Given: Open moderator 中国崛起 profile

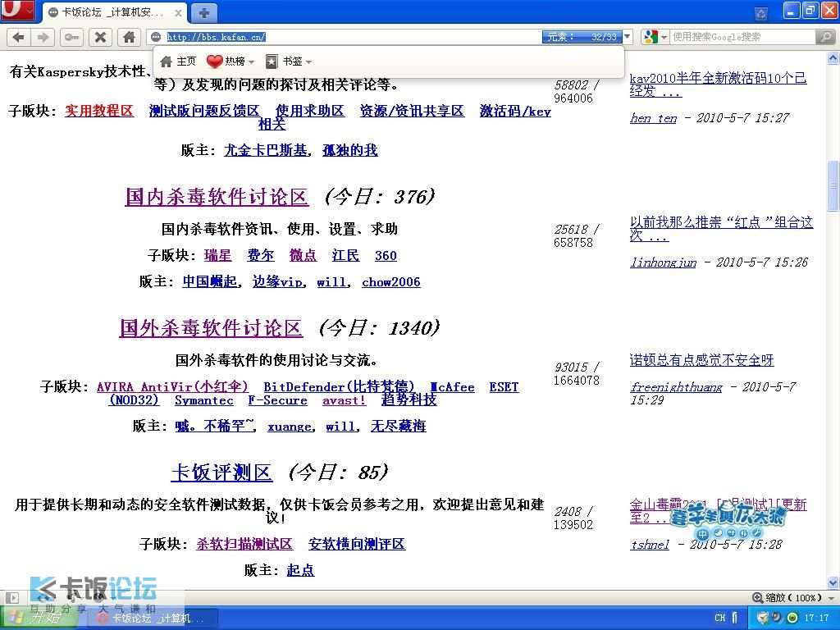Looking at the screenshot, I should tap(210, 282).
